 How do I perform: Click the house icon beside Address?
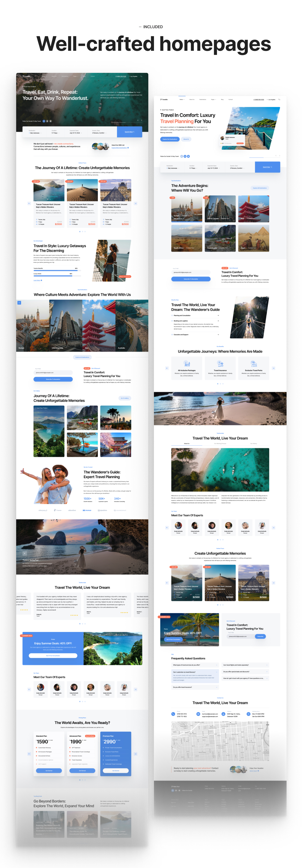click(x=223, y=714)
